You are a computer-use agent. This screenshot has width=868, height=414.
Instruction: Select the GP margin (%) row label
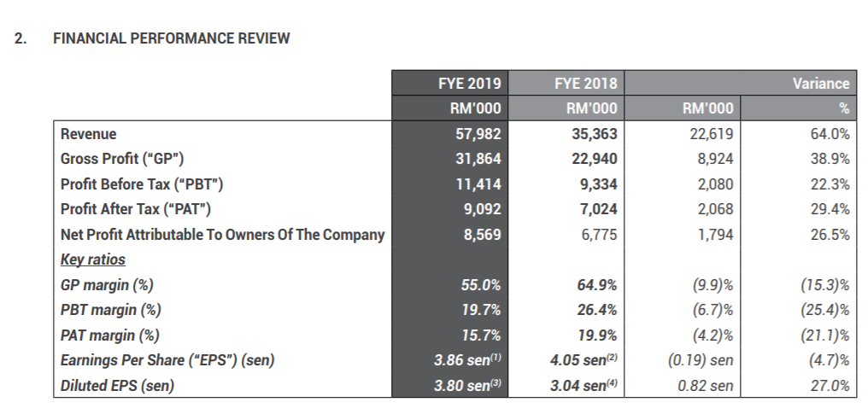tap(107, 284)
